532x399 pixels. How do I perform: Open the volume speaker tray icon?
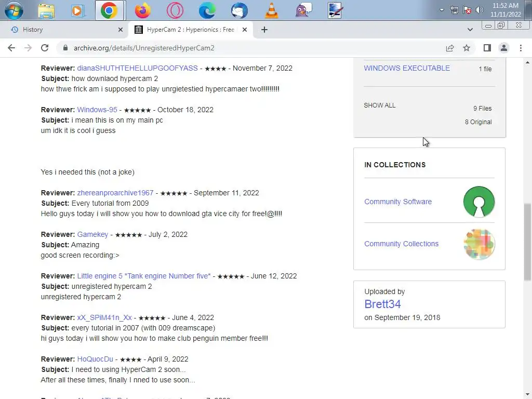coord(479,10)
